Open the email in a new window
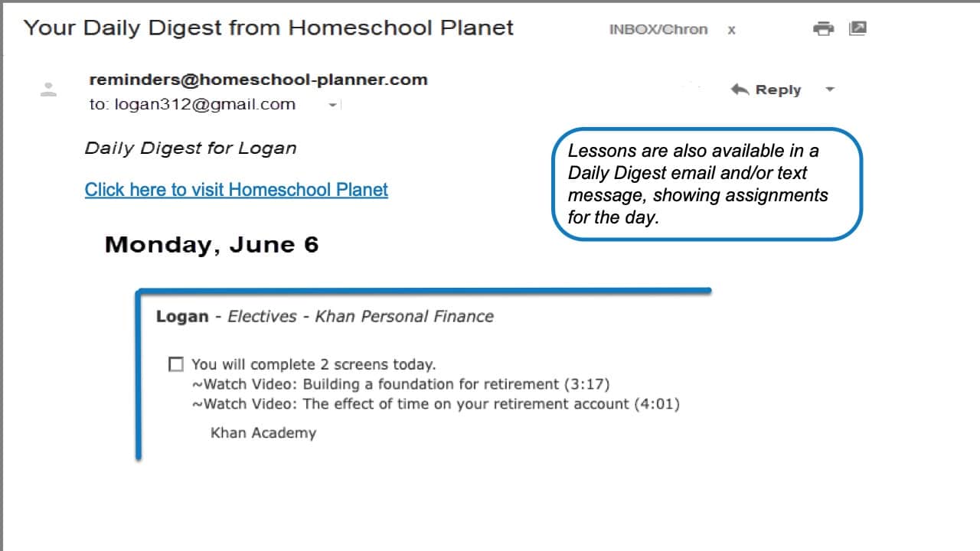980x551 pixels. click(x=857, y=29)
